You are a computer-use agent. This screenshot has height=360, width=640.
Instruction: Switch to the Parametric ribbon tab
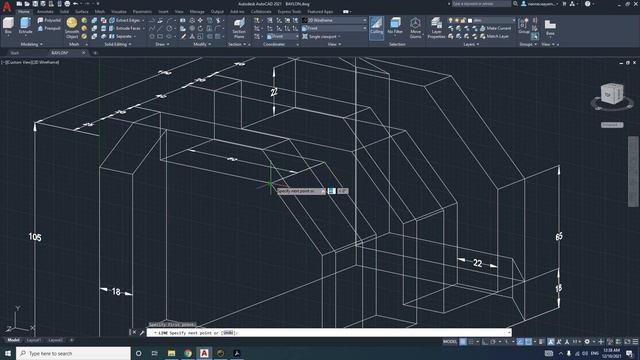click(142, 11)
